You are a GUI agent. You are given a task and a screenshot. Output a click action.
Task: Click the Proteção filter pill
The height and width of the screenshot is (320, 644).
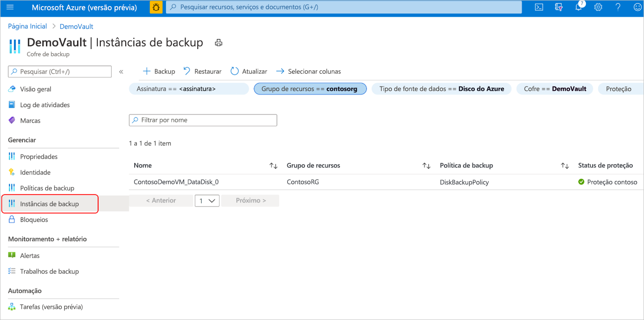pyautogui.click(x=621, y=89)
